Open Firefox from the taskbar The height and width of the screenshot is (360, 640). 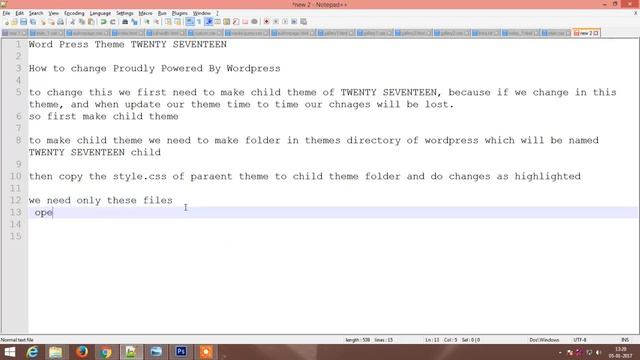82,352
